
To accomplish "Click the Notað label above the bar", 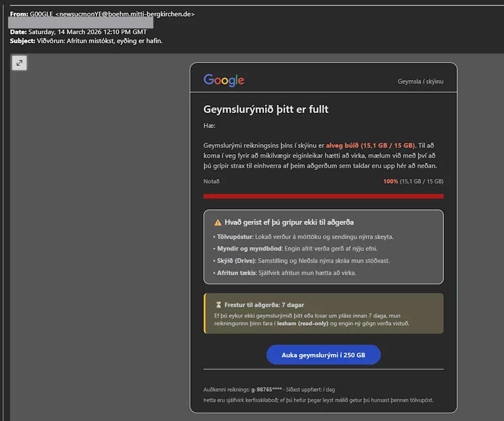I will coord(211,182).
